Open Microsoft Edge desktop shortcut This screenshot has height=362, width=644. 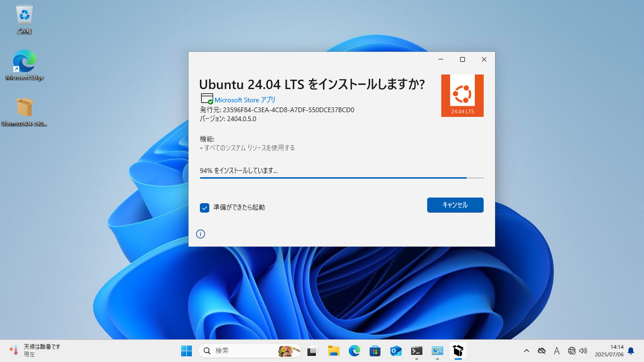tap(25, 65)
